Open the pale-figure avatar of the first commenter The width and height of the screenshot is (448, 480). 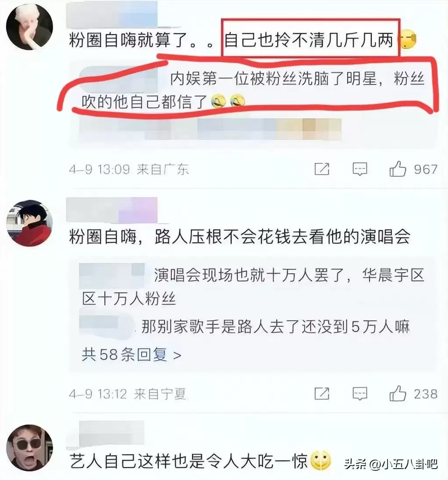click(x=29, y=27)
